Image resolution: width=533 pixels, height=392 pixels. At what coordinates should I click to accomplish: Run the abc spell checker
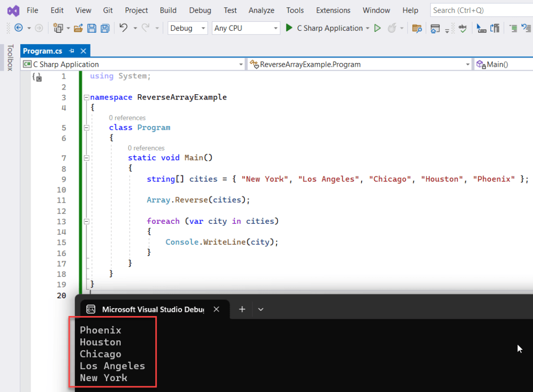(x=463, y=28)
